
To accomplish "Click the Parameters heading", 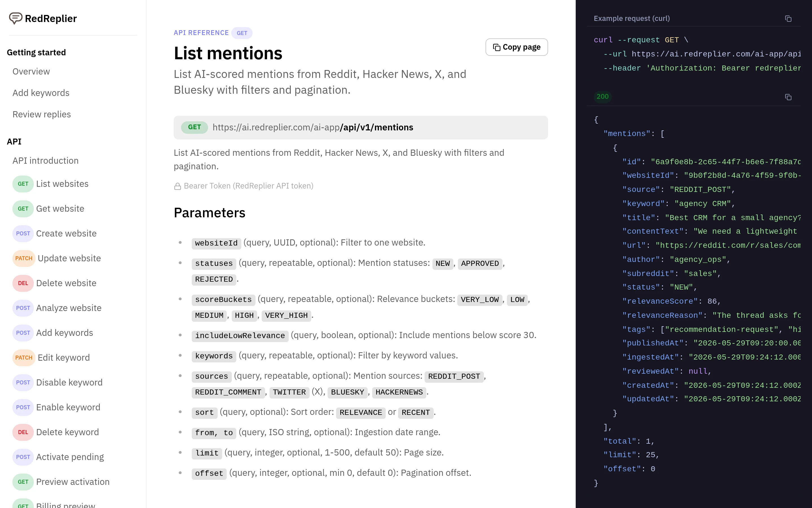I will 209,213.
